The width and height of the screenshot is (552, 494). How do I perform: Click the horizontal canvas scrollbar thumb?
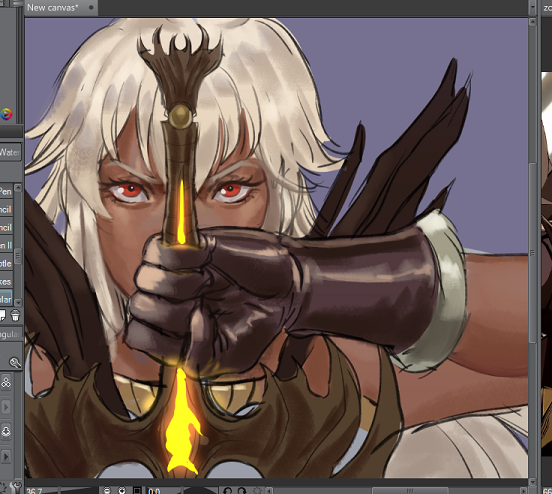(410, 490)
